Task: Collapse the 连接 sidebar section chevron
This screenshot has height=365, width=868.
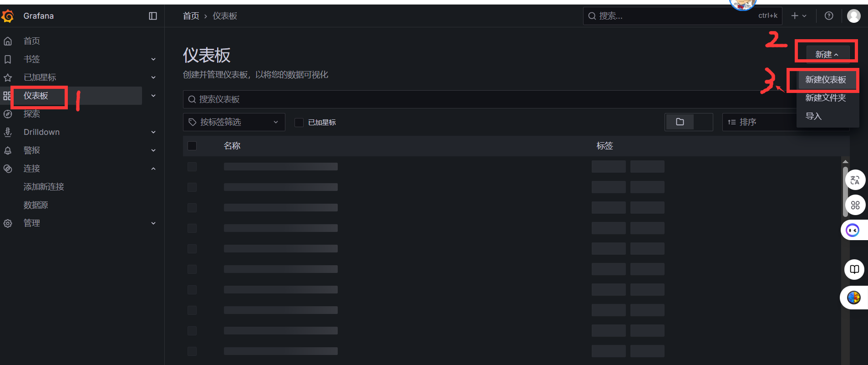Action: pos(153,169)
